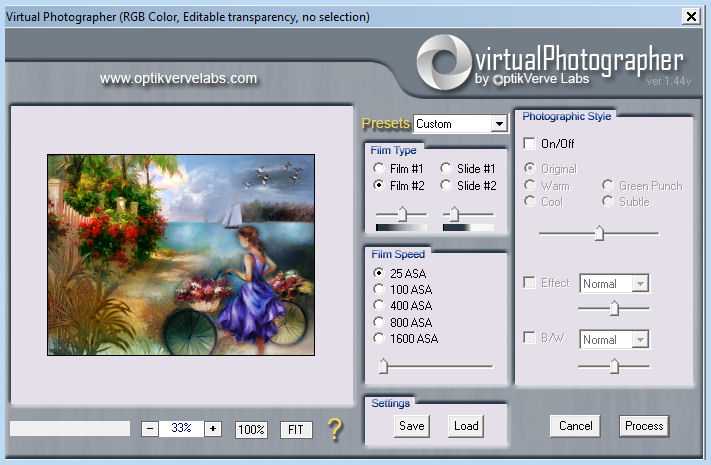Choose 800 ASA film speed
The height and width of the screenshot is (465, 711).
point(379,322)
